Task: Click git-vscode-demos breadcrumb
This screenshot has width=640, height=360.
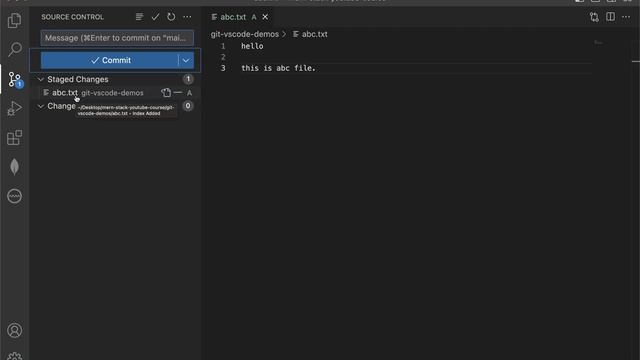Action: point(244,34)
